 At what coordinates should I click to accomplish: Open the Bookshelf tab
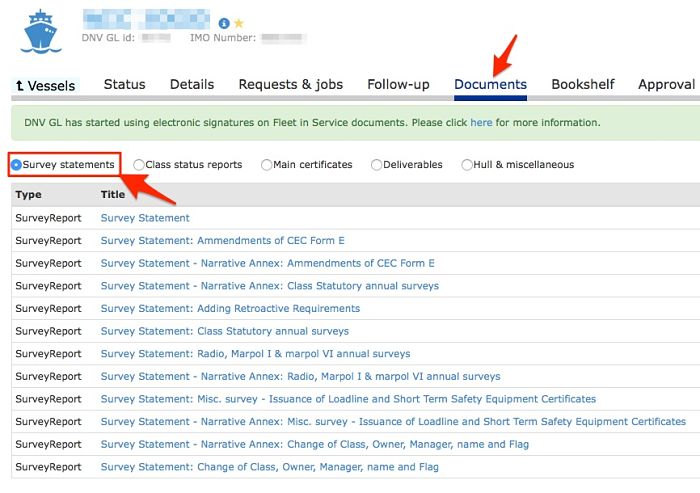(x=583, y=85)
